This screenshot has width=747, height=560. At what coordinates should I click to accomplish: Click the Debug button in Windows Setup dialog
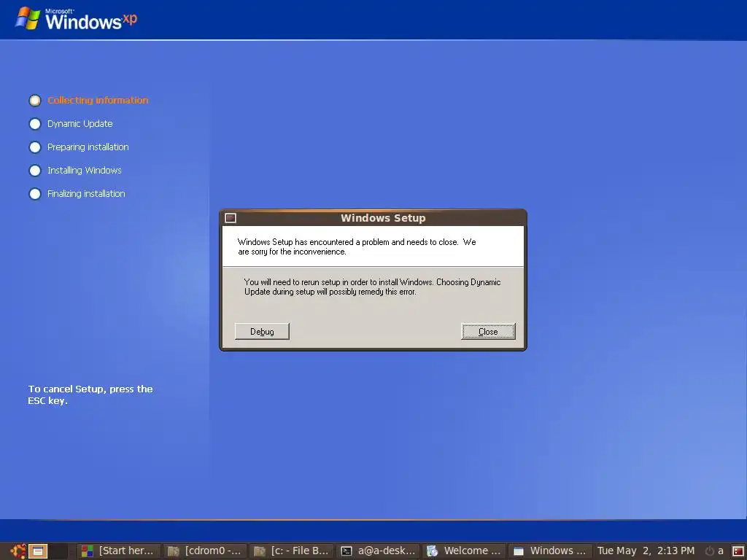pos(262,332)
